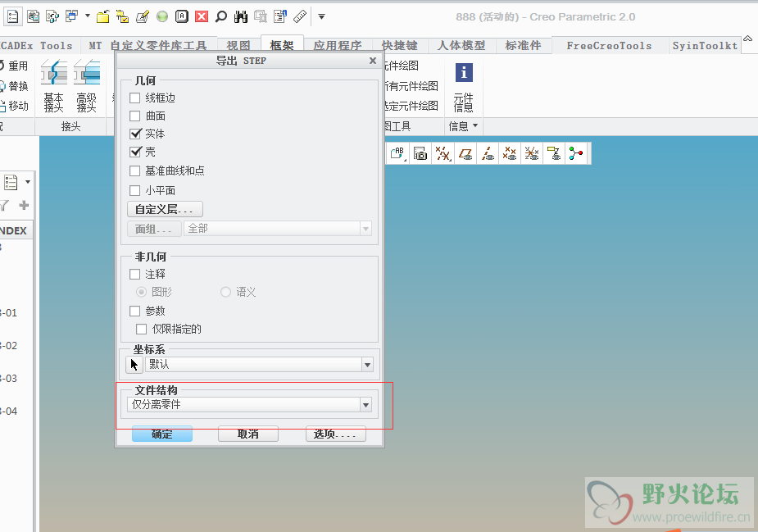
Task: Click the binoculars find icon
Action: [241, 17]
